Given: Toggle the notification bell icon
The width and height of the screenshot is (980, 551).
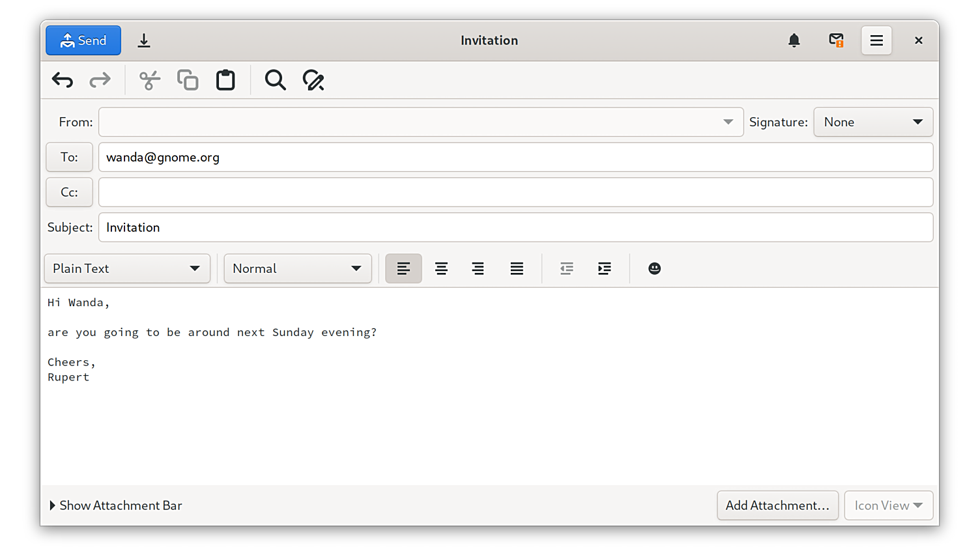Looking at the screenshot, I should 794,40.
